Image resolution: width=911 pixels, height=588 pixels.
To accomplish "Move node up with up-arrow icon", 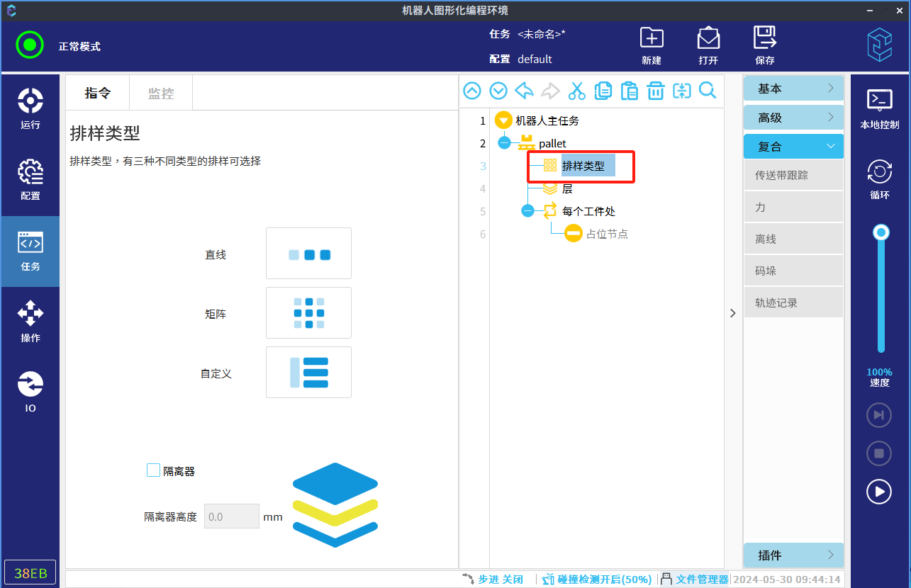I will 472,91.
